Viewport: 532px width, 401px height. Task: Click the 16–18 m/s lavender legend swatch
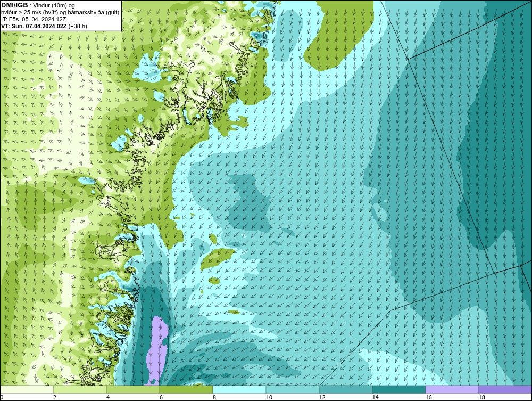[x=452, y=389]
